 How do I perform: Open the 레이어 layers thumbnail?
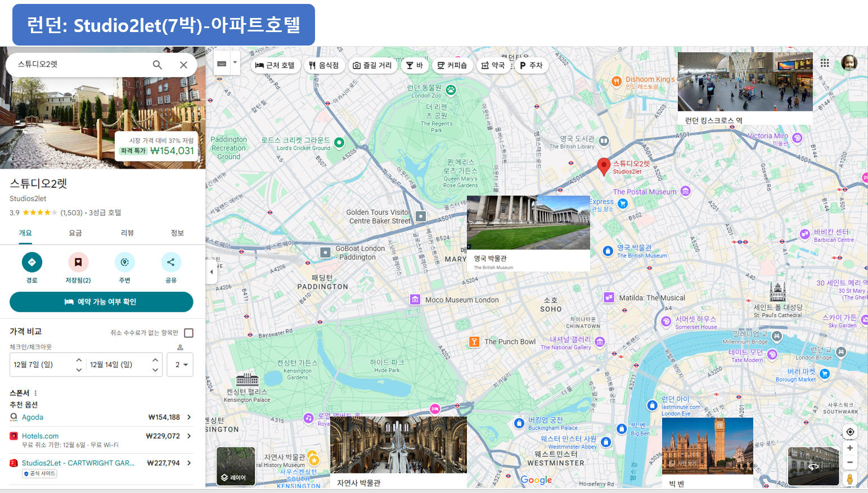tap(236, 466)
